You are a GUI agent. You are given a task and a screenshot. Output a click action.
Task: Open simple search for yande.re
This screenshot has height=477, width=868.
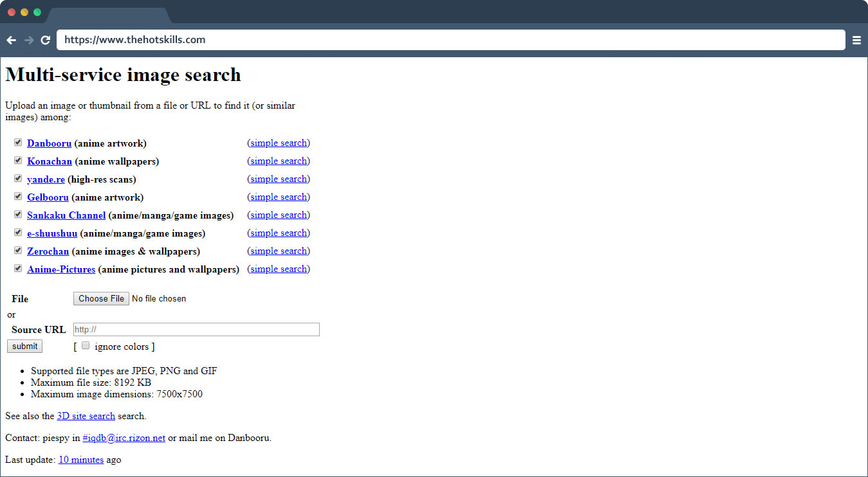pyautogui.click(x=279, y=179)
